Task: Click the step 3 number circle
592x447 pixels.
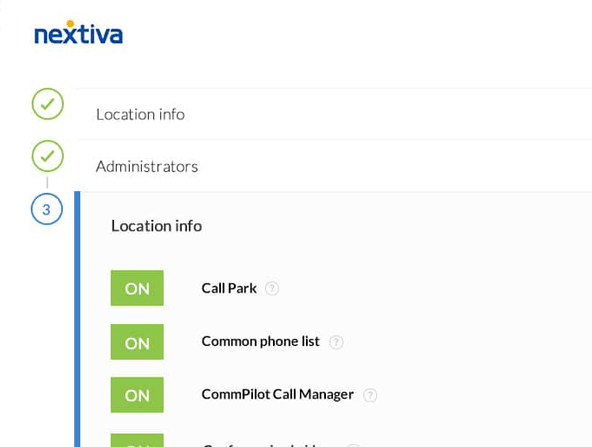Action: coord(47,209)
